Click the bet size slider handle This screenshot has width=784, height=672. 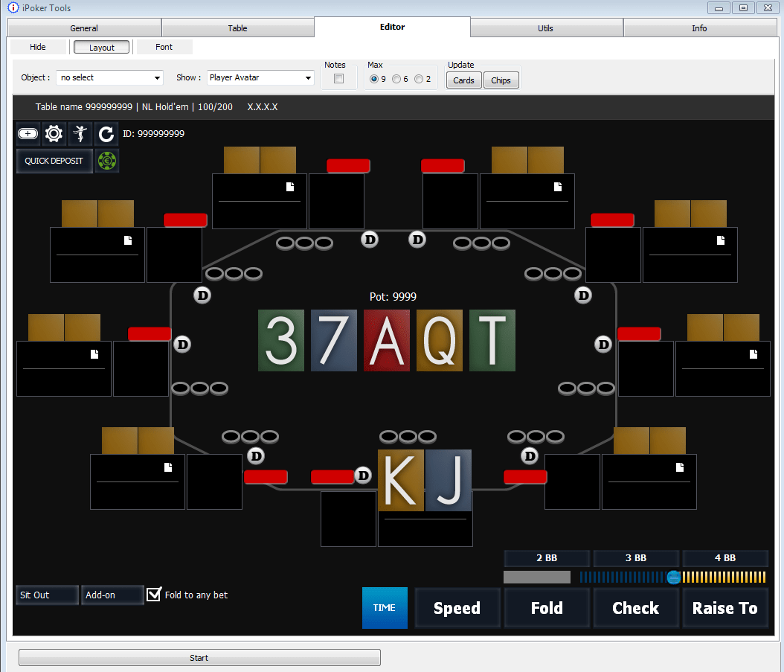click(x=673, y=577)
